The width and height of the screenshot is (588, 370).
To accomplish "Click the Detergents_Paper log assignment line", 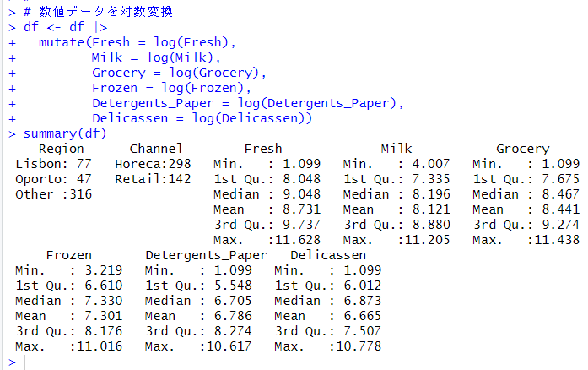I will [248, 103].
